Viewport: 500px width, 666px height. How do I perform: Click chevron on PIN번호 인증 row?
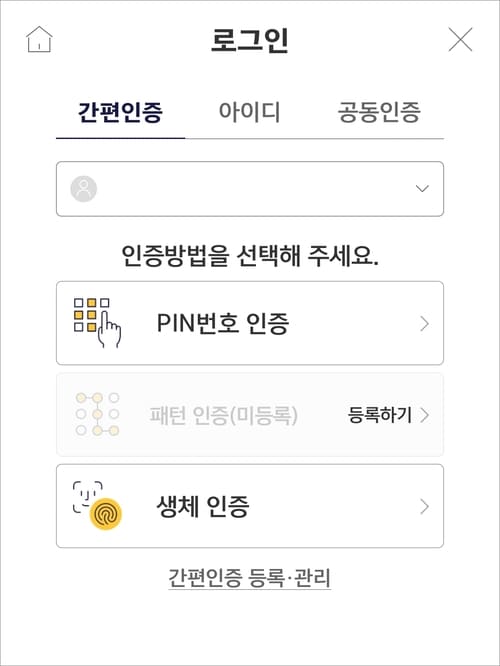424,324
